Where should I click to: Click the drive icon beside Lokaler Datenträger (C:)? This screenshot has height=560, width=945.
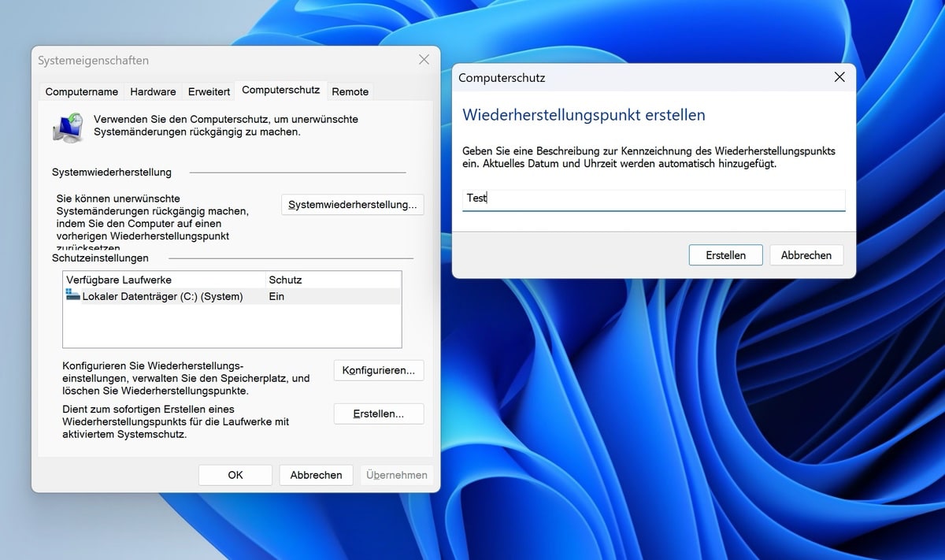(73, 296)
